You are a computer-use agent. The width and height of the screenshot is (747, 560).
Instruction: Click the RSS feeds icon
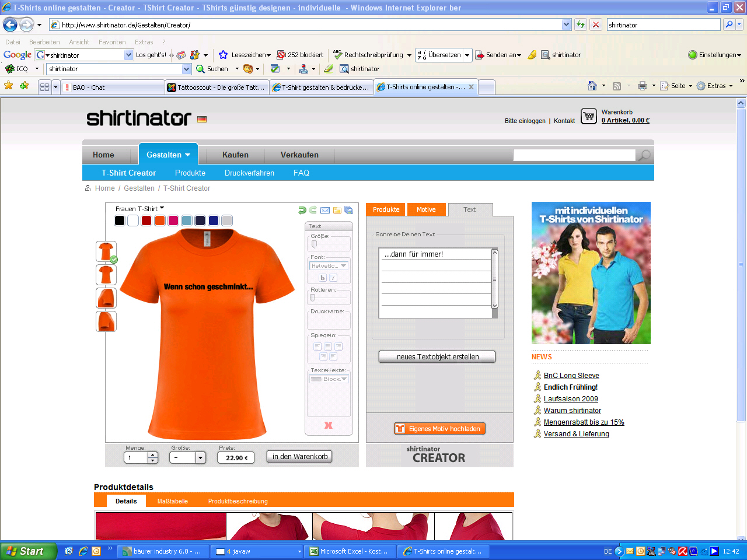click(617, 86)
